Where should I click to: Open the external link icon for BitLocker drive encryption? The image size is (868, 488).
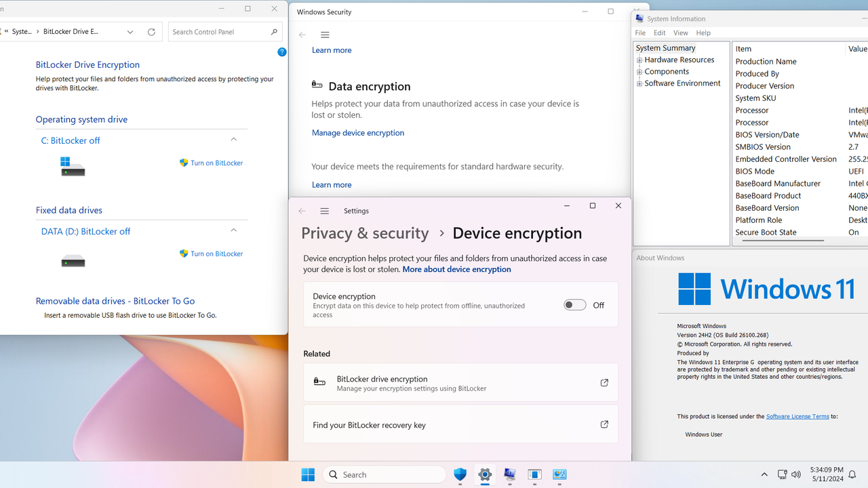tap(604, 383)
